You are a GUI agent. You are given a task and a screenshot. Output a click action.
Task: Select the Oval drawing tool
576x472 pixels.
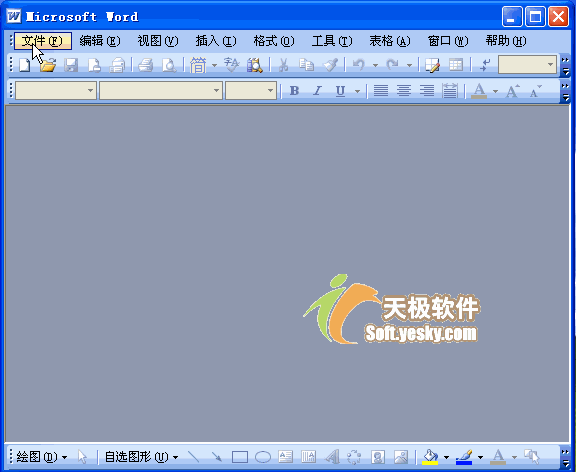point(263,457)
